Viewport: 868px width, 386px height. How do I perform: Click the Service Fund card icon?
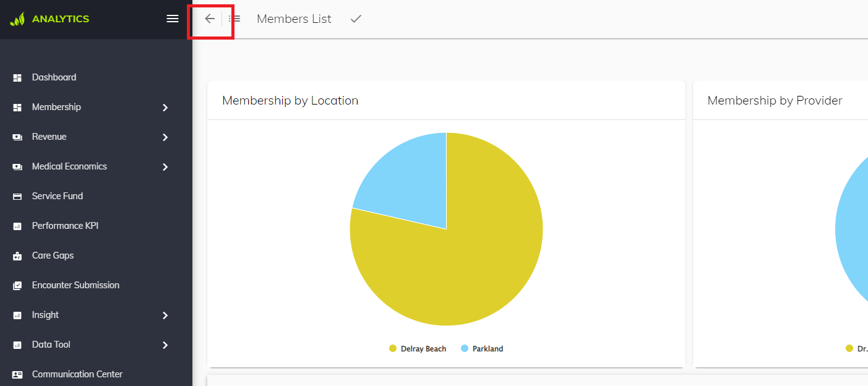(17, 196)
